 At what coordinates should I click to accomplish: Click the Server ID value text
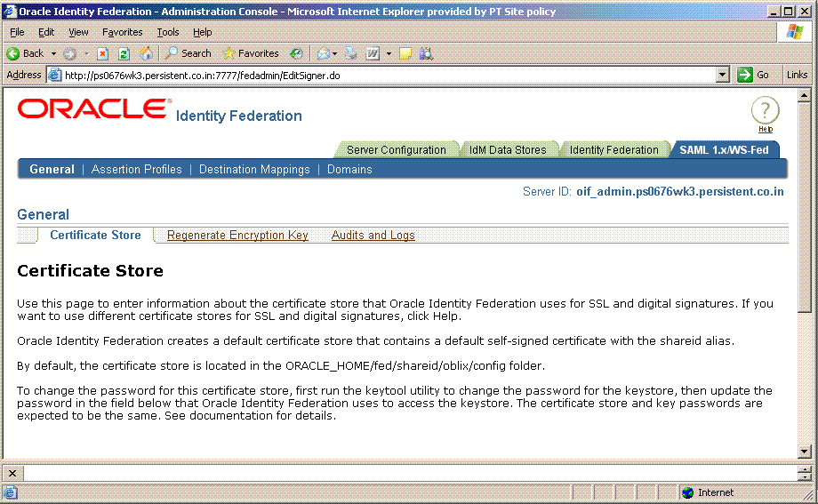point(680,191)
